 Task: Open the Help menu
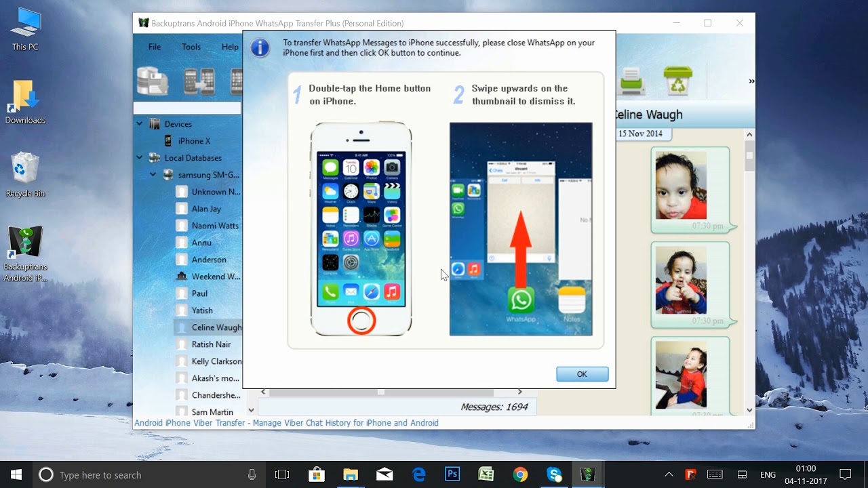pos(230,47)
